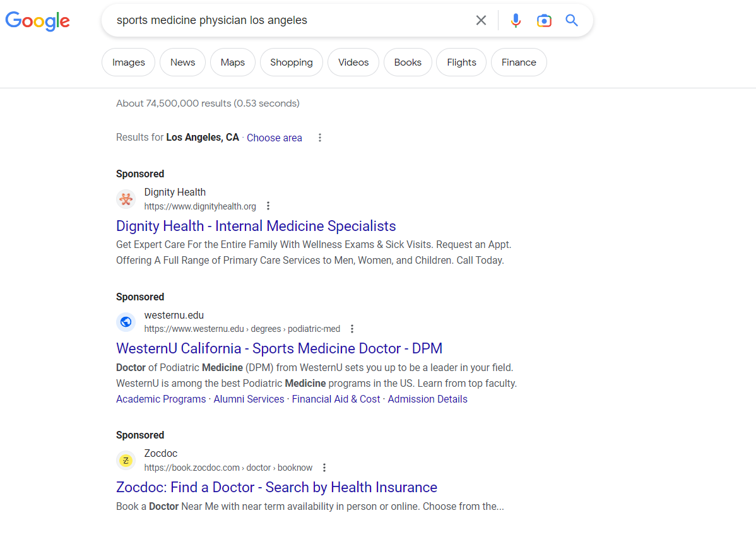Click the Zocdoc favicon
Image resolution: width=756 pixels, height=537 pixels.
click(126, 461)
